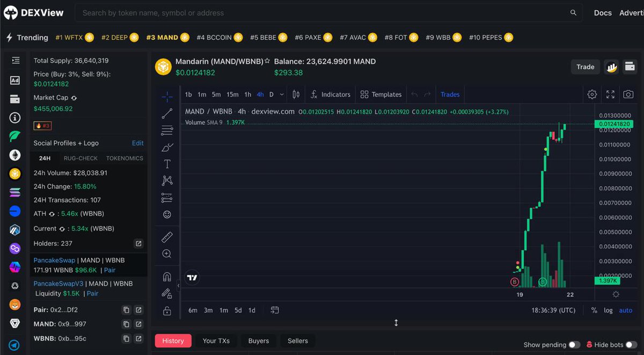
Task: Collapse the drawing toolbar with side arrow
Action: pos(178,286)
